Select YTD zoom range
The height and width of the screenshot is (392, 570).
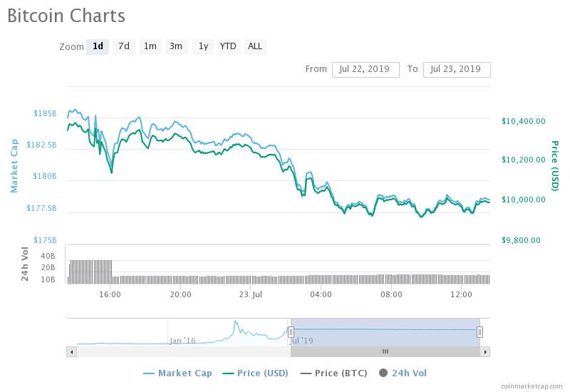click(x=228, y=46)
